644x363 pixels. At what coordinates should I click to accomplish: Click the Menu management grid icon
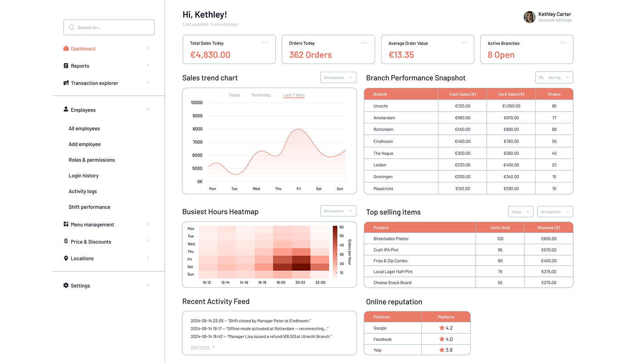tap(66, 224)
